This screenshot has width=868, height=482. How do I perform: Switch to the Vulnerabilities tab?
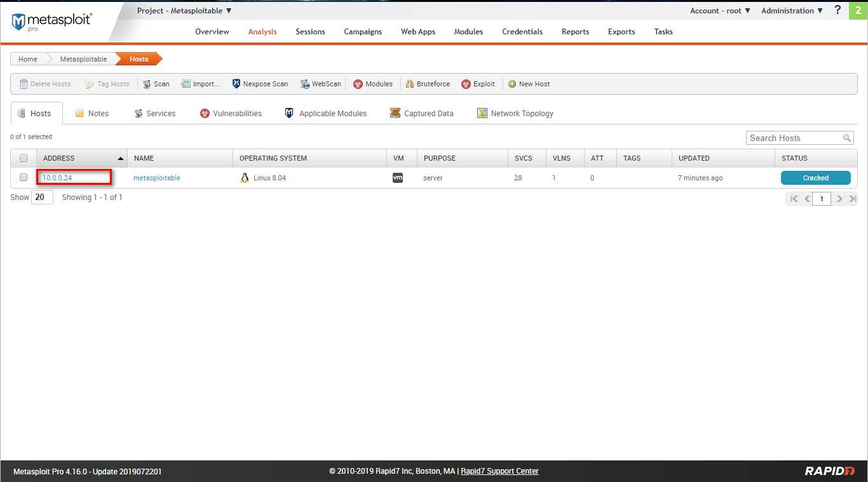coord(231,113)
